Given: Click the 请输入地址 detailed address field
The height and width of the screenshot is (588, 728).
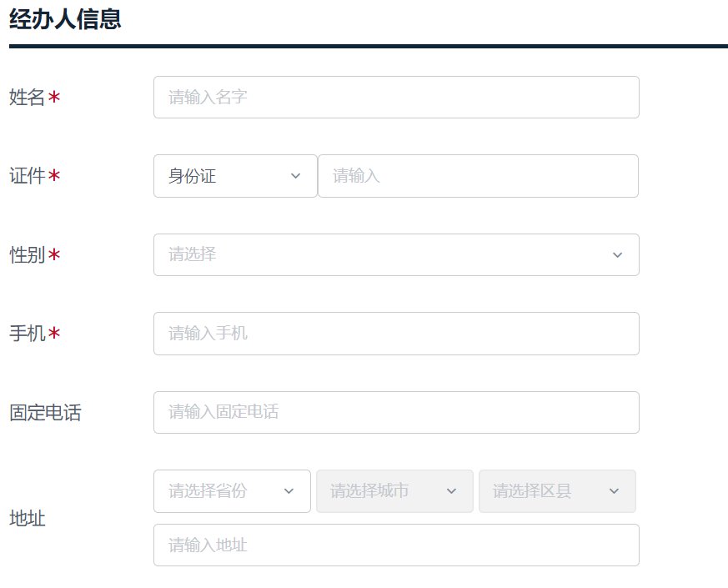Looking at the screenshot, I should tap(396, 545).
